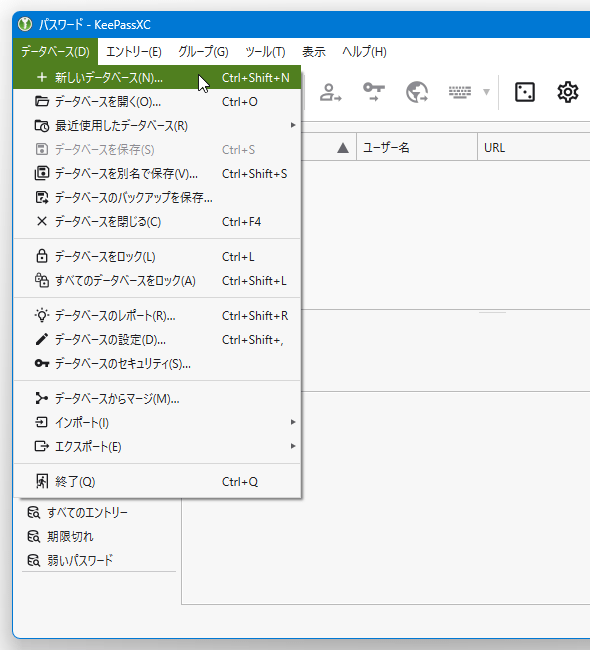Click the URL column header

tap(534, 147)
